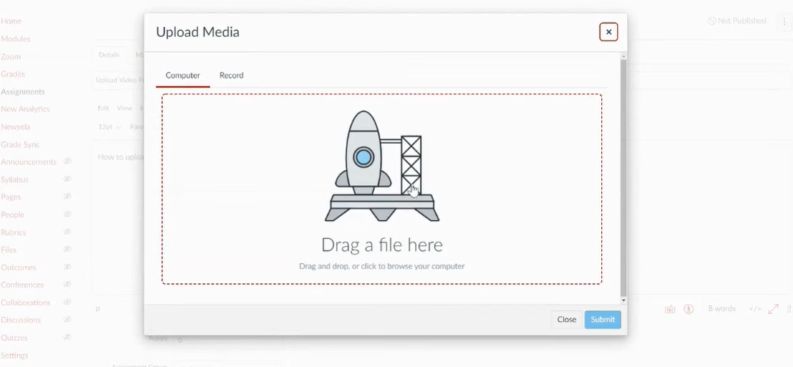The height and width of the screenshot is (367, 793).
Task: Click the blue Submit button
Action: point(602,319)
